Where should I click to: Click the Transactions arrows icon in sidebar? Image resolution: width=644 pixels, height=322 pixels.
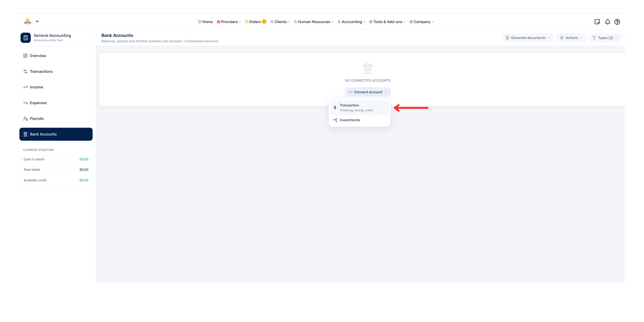click(x=25, y=71)
